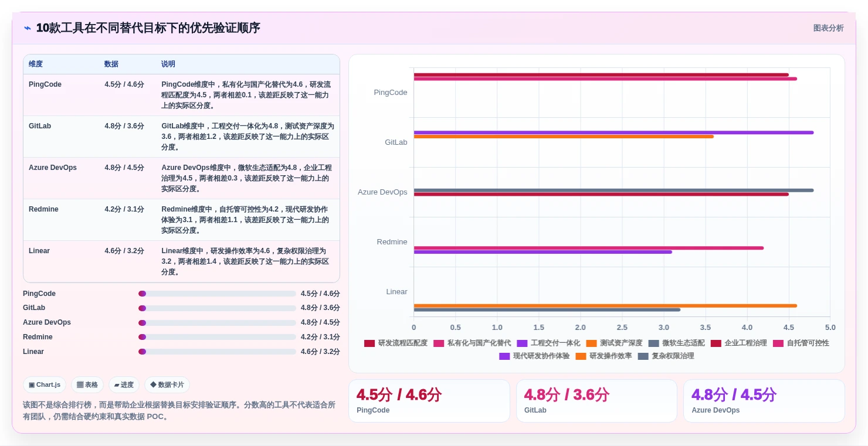Image resolution: width=868 pixels, height=446 pixels.
Task: Toggle the 企业工程治理 legend item
Action: click(738, 343)
